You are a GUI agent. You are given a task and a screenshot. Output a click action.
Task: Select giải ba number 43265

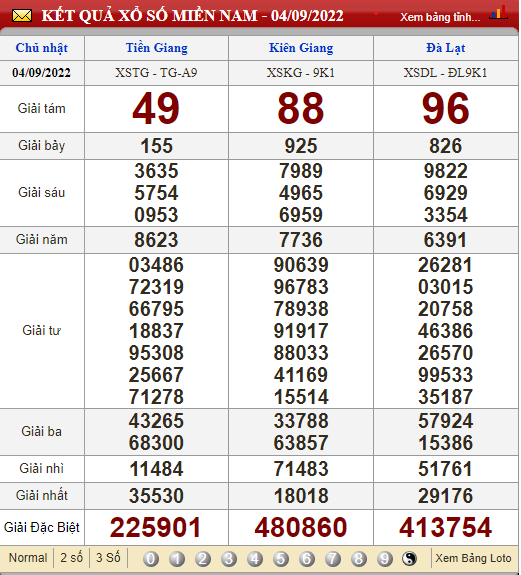156,421
